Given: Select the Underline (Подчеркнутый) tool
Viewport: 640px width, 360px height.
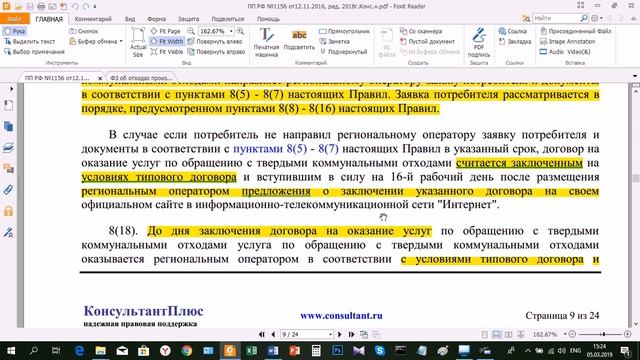Looking at the screenshot, I should (x=343, y=52).
